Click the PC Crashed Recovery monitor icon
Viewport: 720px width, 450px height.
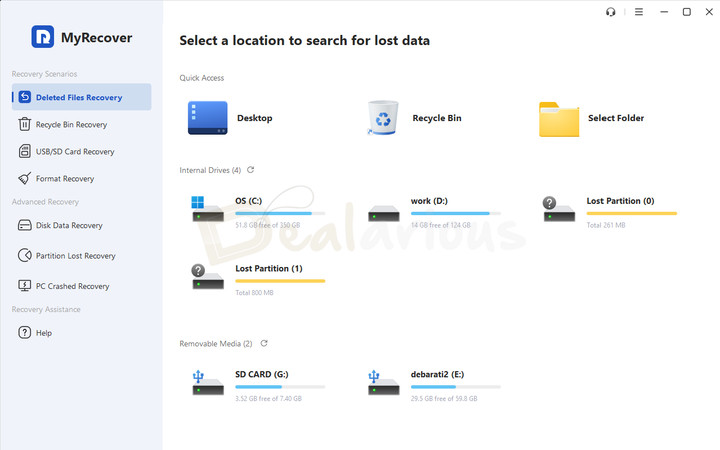point(24,286)
